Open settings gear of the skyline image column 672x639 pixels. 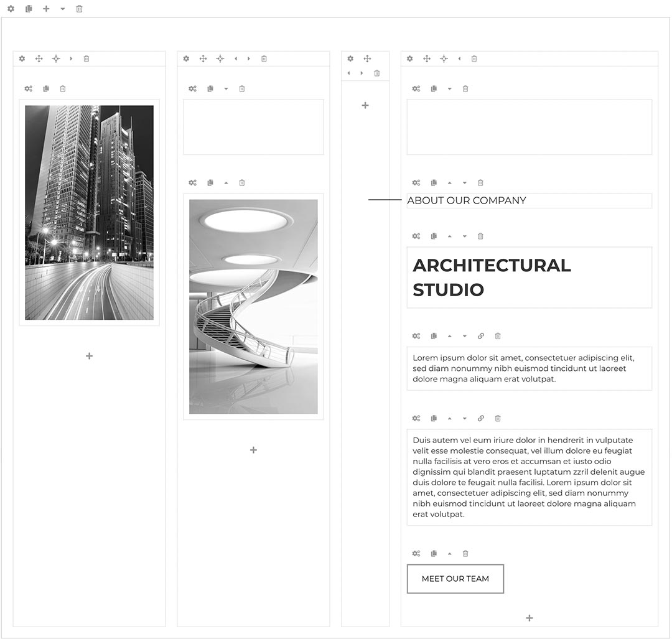click(x=22, y=58)
